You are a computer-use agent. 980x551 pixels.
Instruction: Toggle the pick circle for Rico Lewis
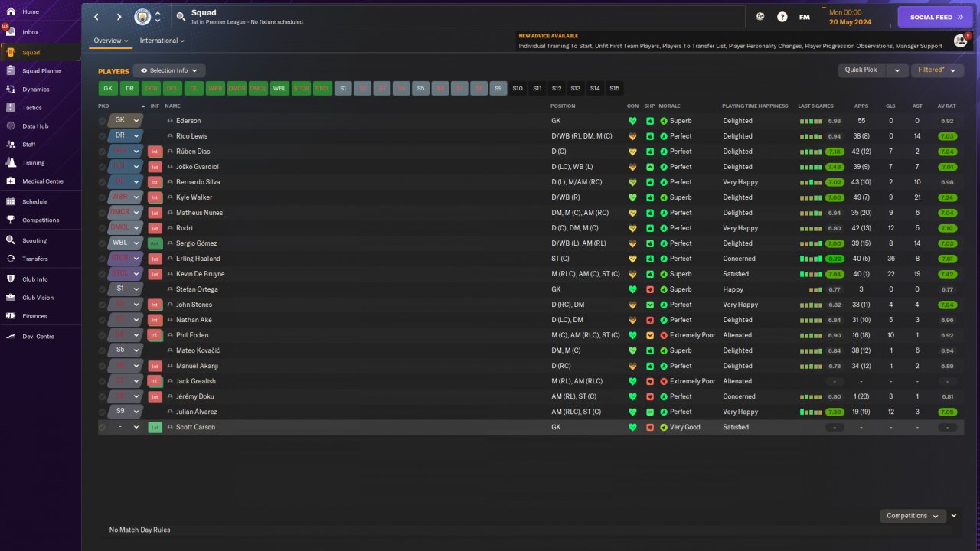[103, 136]
